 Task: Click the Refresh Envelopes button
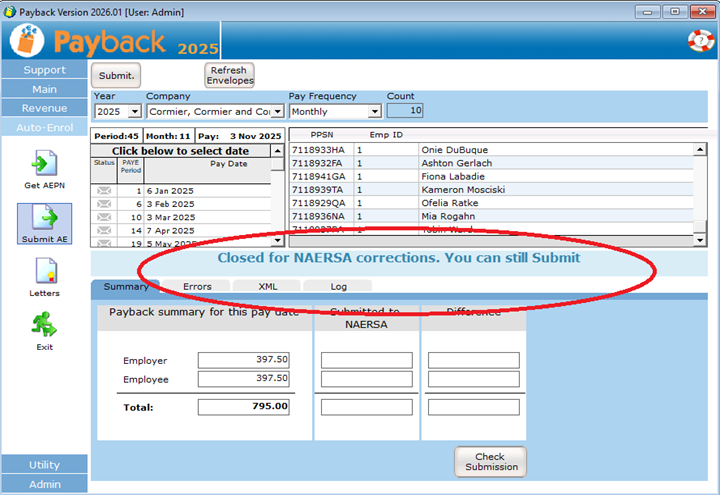[x=230, y=75]
